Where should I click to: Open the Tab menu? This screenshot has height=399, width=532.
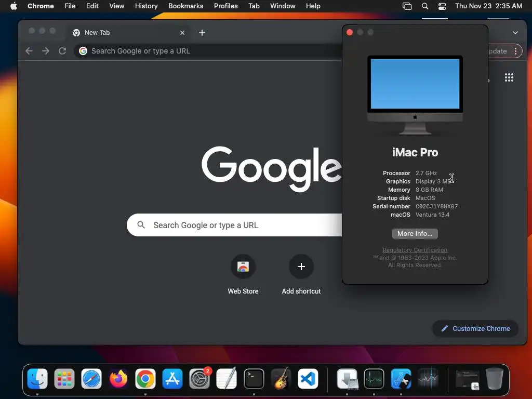[x=254, y=6]
